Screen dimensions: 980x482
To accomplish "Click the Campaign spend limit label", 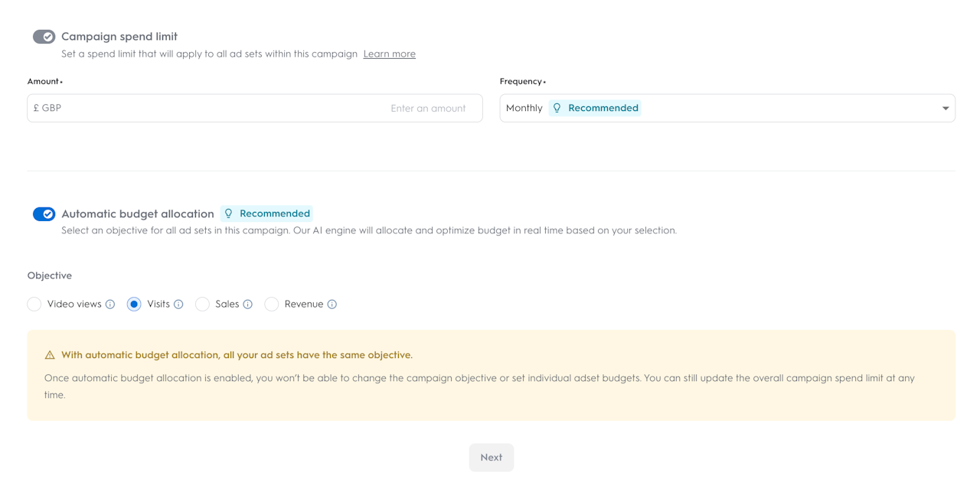I will (119, 36).
